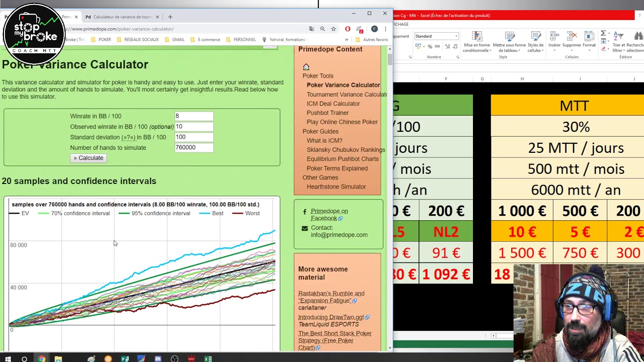Open the RESEAUX SOCIAUX bookmarks folder
Screen dimensions: 644x362
137,39
